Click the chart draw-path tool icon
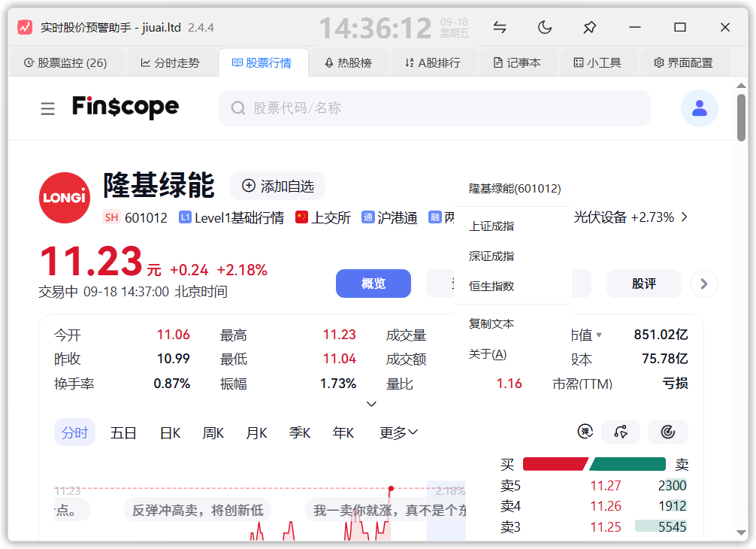This screenshot has width=756, height=549. point(621,432)
